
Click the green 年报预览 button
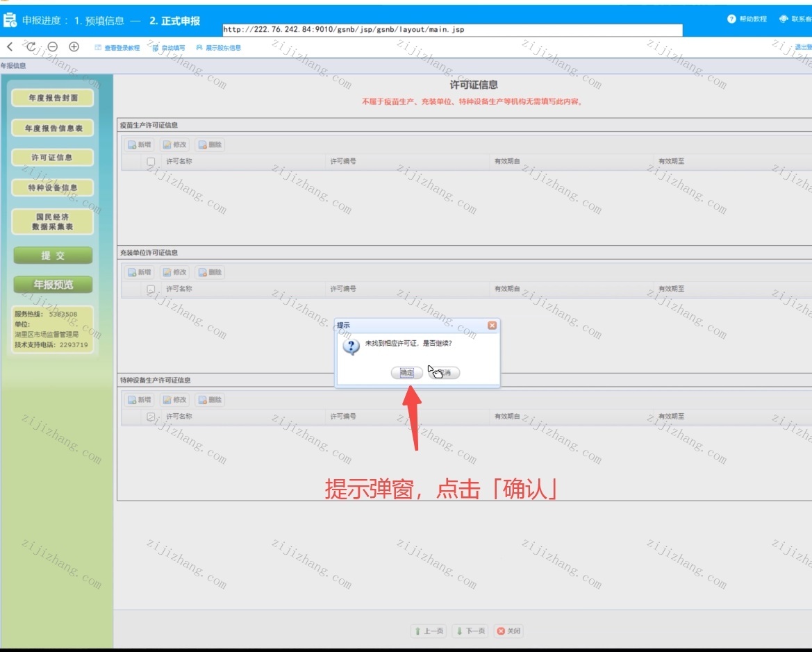tap(53, 284)
